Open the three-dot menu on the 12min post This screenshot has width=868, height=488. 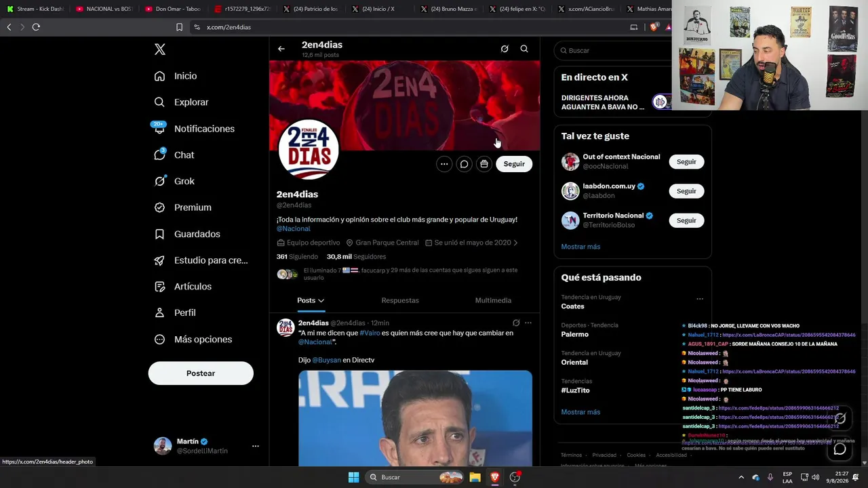click(528, 323)
